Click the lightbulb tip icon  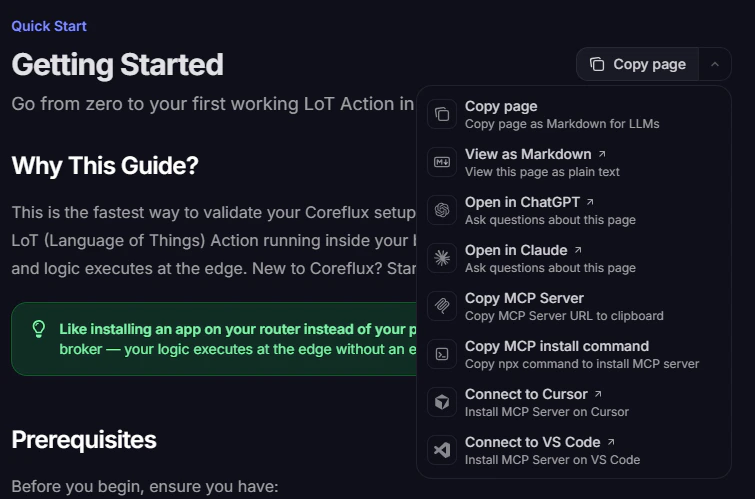[x=39, y=329]
